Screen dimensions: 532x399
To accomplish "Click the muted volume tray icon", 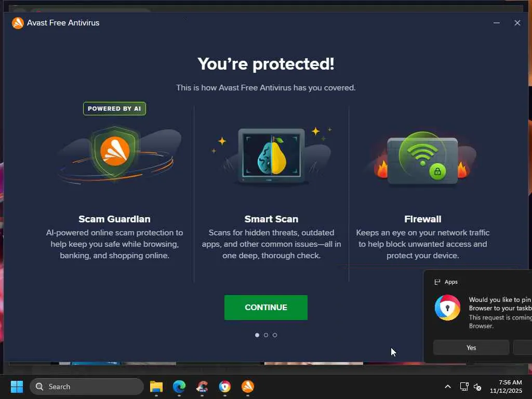I will pos(477,387).
